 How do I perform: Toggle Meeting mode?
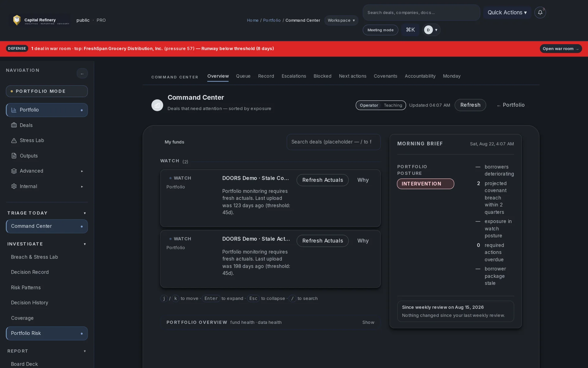380,30
